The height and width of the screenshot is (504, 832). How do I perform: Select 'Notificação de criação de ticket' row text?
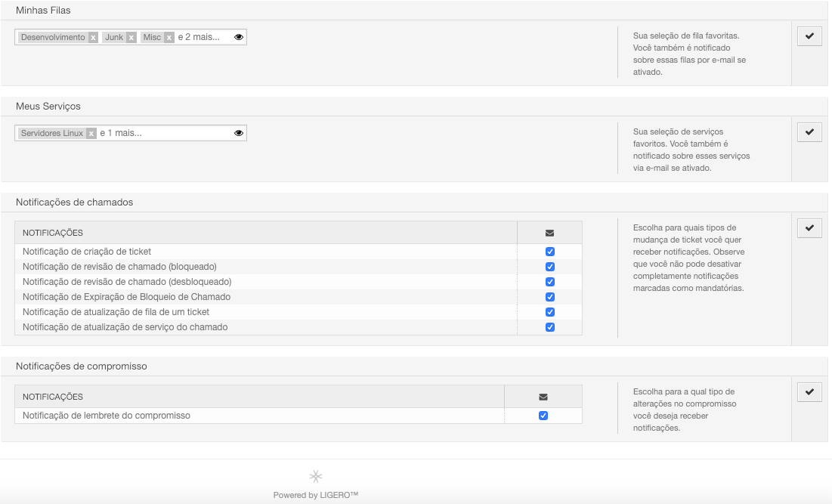(87, 252)
